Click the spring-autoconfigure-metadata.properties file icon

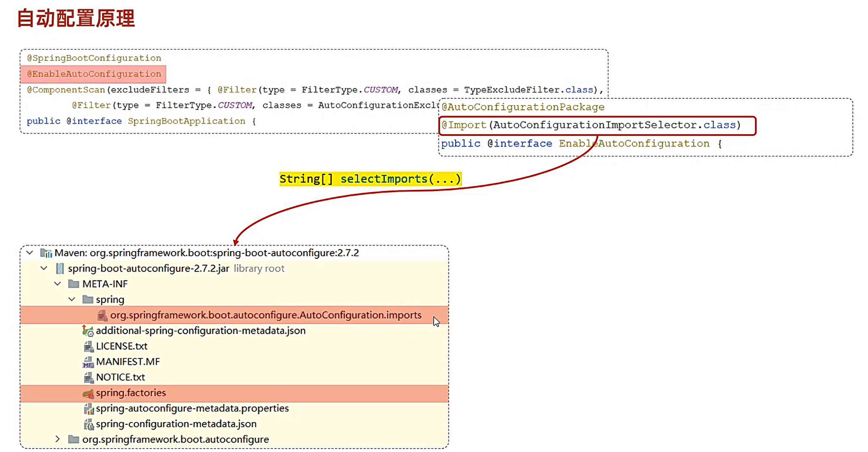point(88,409)
